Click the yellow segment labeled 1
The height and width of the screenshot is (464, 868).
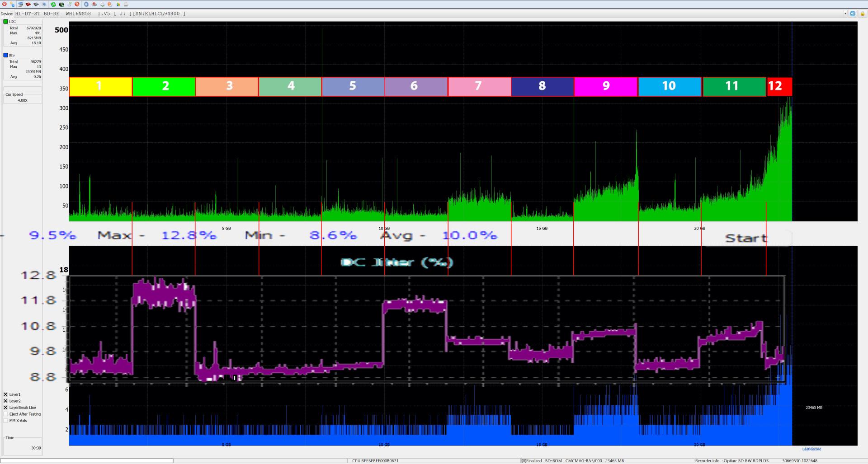pyautogui.click(x=100, y=86)
